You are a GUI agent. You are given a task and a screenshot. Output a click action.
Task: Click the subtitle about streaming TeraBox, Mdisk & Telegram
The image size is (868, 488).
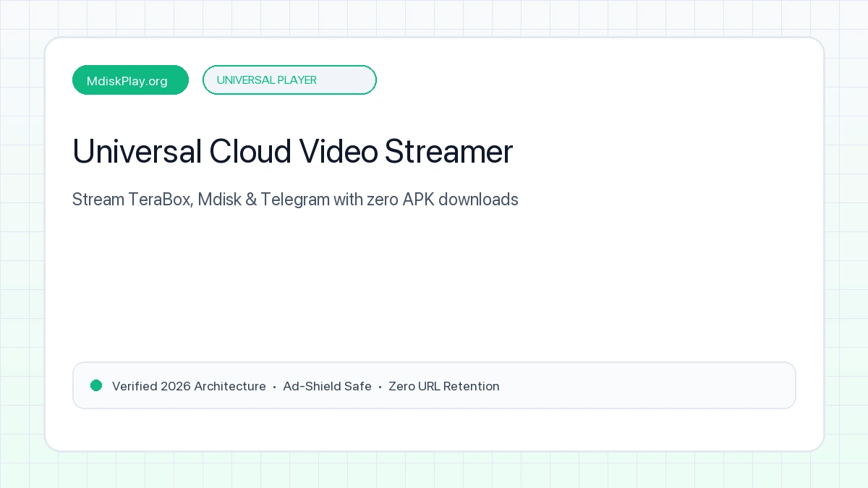(295, 200)
